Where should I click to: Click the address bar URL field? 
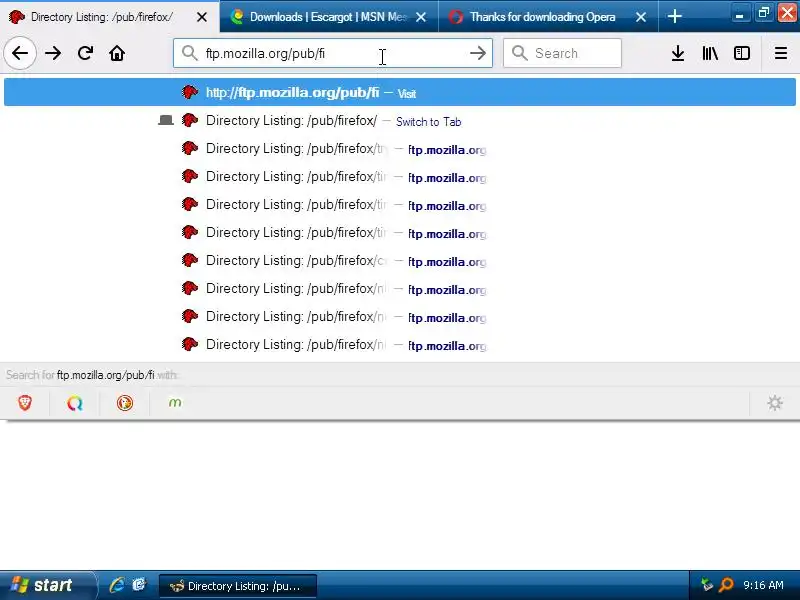(x=332, y=53)
